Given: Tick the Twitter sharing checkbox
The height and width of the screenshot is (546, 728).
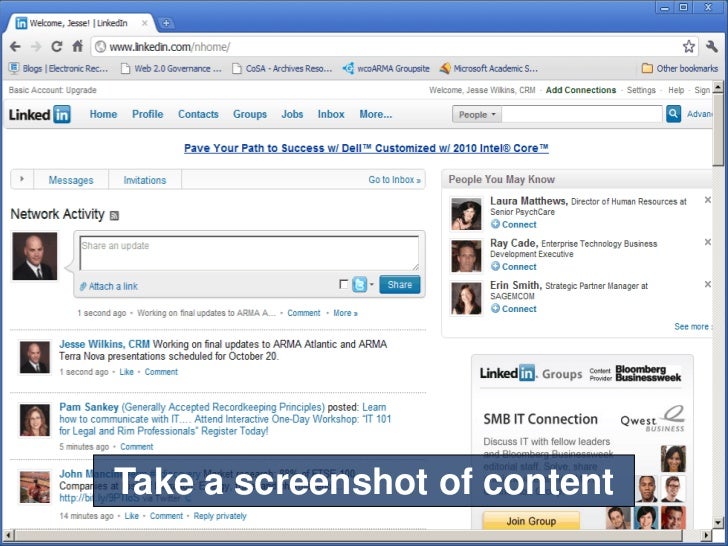Looking at the screenshot, I should pyautogui.click(x=344, y=285).
